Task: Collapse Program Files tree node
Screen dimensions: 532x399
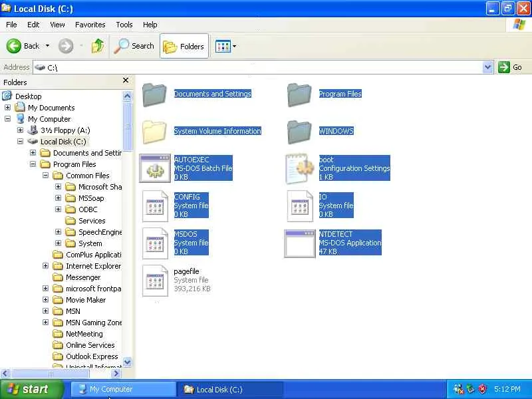Action: (33, 164)
